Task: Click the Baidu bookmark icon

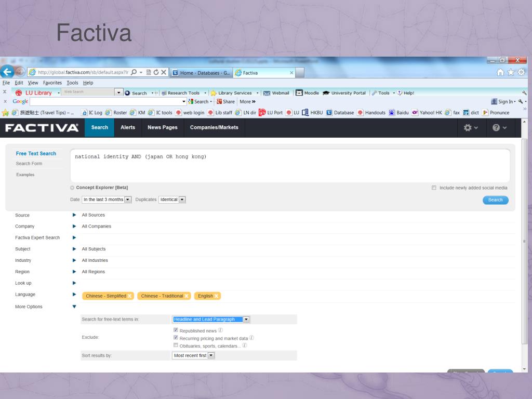Action: click(x=392, y=113)
